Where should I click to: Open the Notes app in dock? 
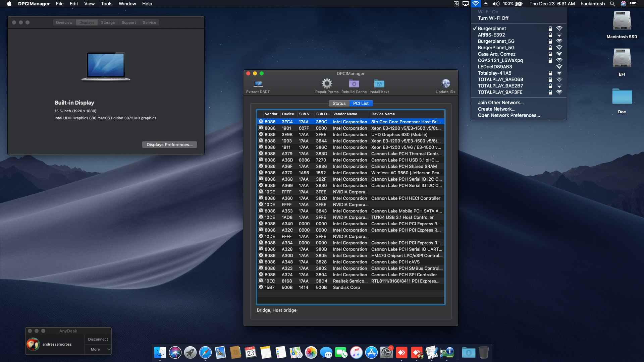tap(266, 352)
